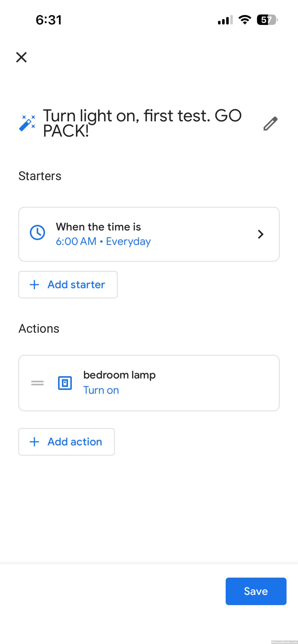This screenshot has width=298, height=644.
Task: Click the 'Add action' label
Action: 75,442
